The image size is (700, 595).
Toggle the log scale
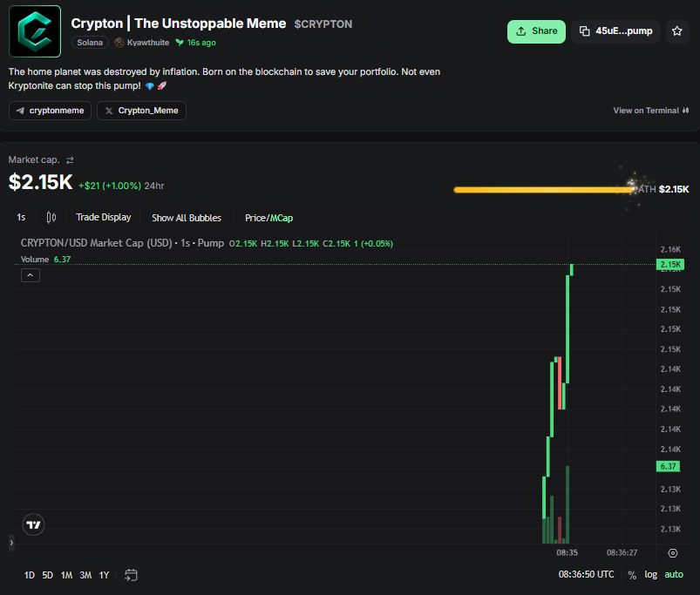click(x=650, y=574)
